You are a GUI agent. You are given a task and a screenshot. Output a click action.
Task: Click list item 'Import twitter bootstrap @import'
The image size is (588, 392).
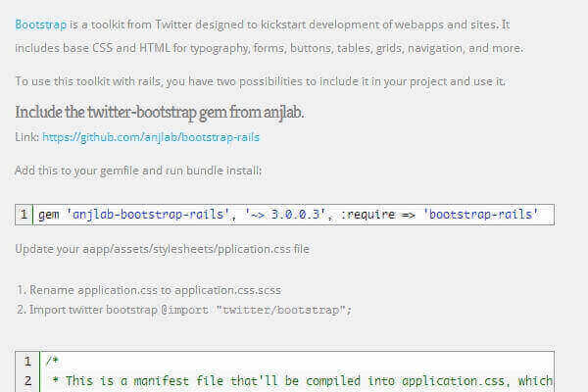(190, 310)
